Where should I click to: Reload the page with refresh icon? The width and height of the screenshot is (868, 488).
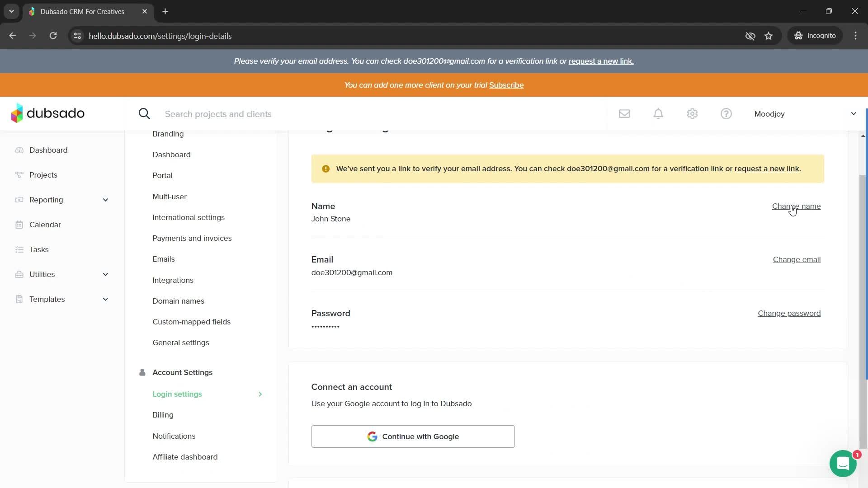coord(53,36)
